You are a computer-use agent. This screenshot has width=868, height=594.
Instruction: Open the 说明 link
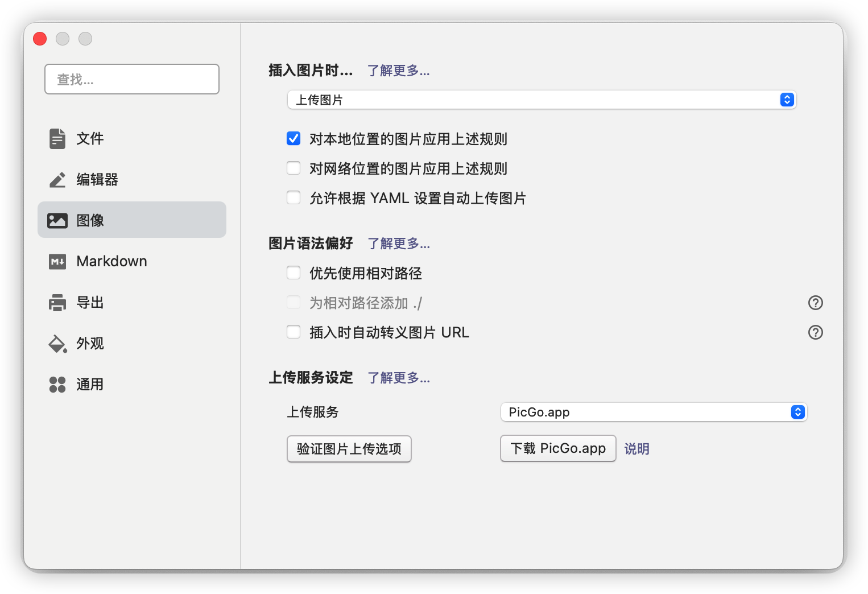coord(637,449)
